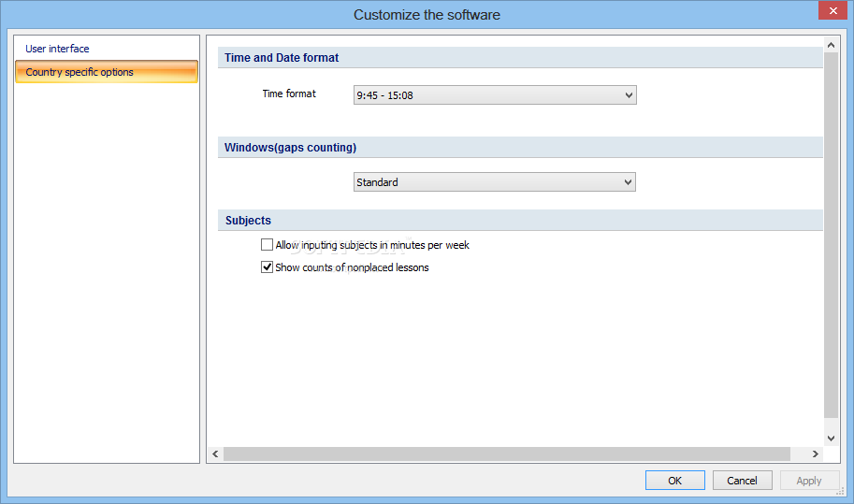Click the Windows(gaps counting) section header
Image resolution: width=854 pixels, height=504 pixels.
pos(520,148)
